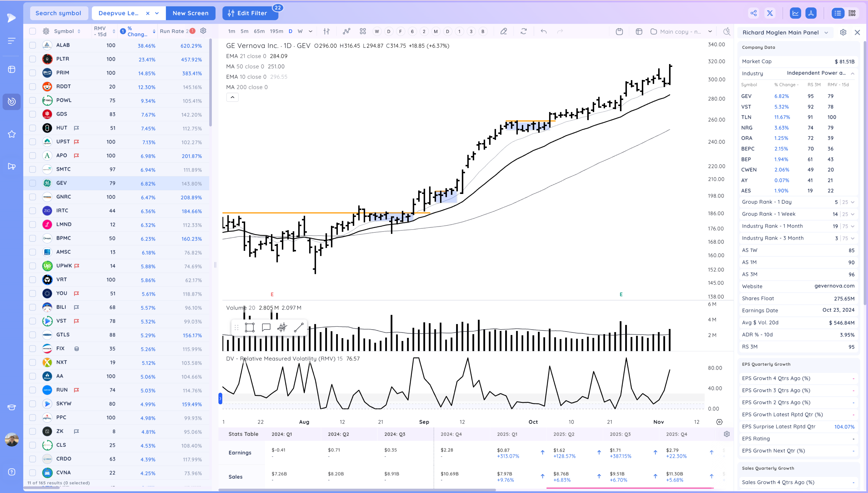Open chart settings gear near time axis
868x493 pixels.
(720, 422)
